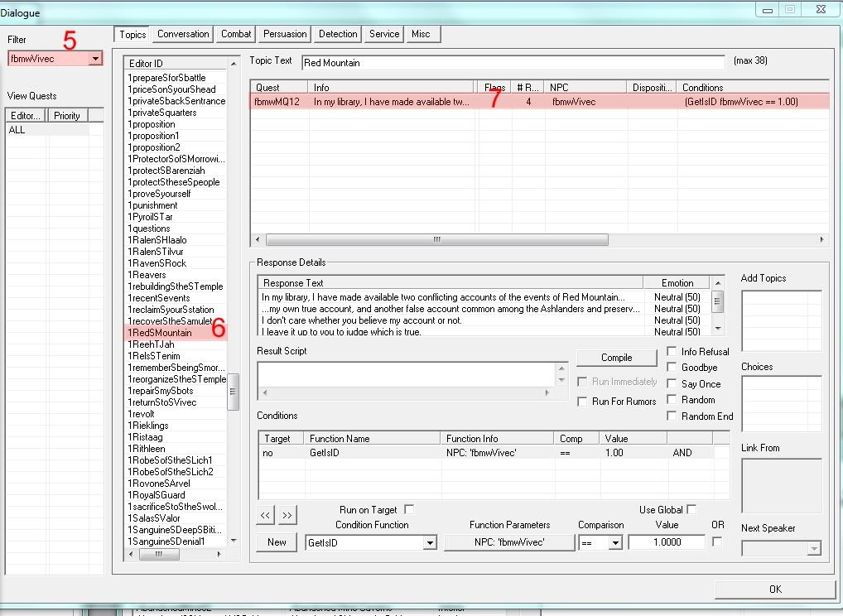Select the 1RedSMountain topic in list
The height and width of the screenshot is (616, 843).
[x=160, y=333]
